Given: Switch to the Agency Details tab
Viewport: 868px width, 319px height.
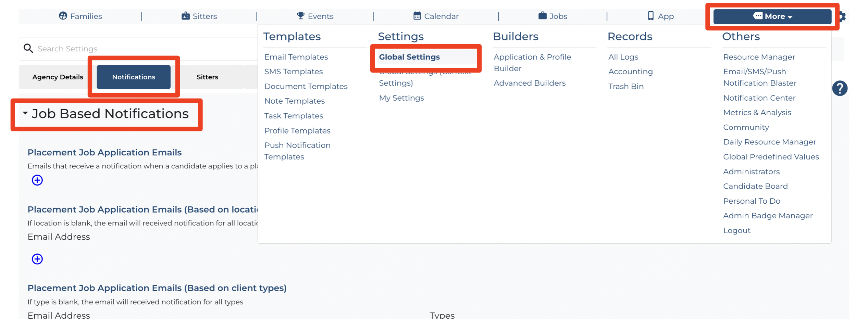Looking at the screenshot, I should pos(58,77).
